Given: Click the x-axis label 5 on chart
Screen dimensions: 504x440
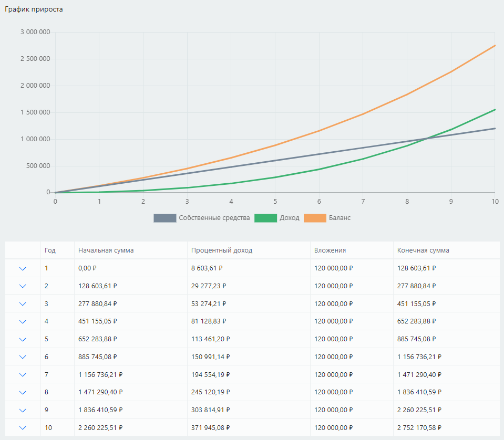Looking at the screenshot, I should pyautogui.click(x=275, y=202).
